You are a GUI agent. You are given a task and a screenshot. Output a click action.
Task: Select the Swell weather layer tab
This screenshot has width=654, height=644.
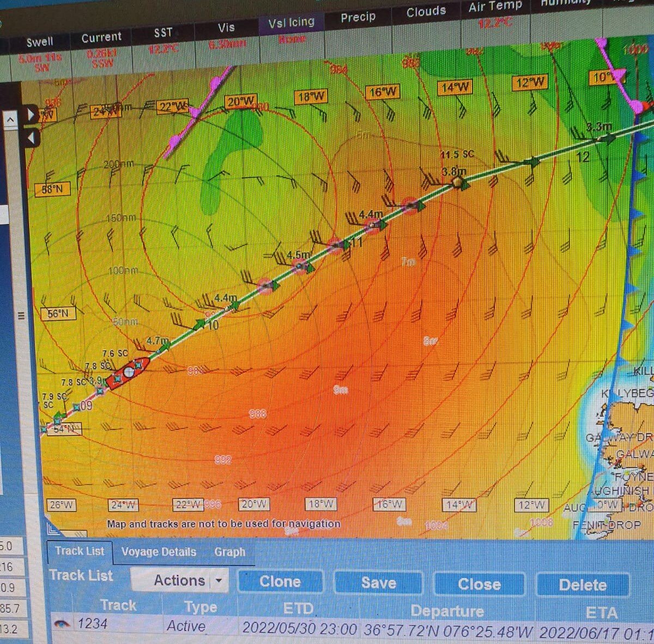click(40, 41)
